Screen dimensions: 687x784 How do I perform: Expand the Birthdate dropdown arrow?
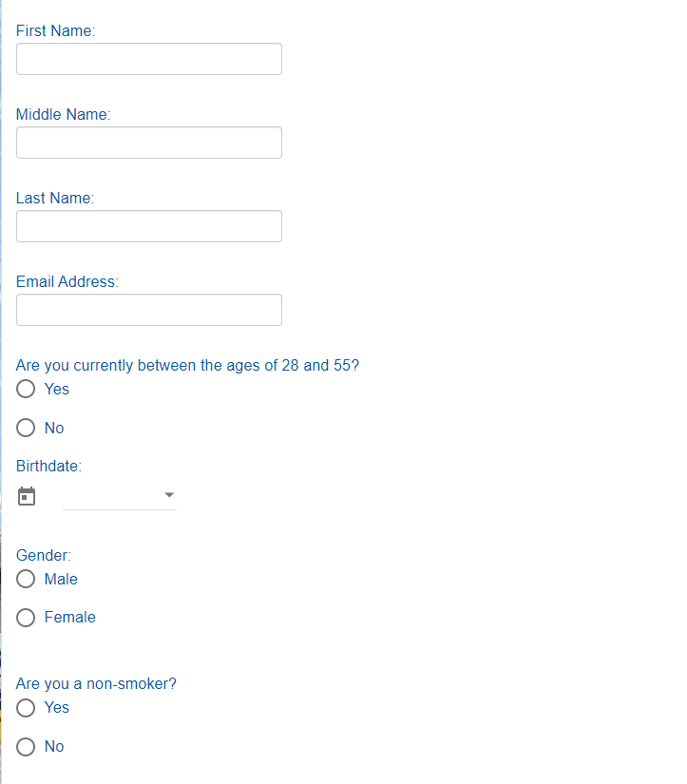tap(169, 495)
